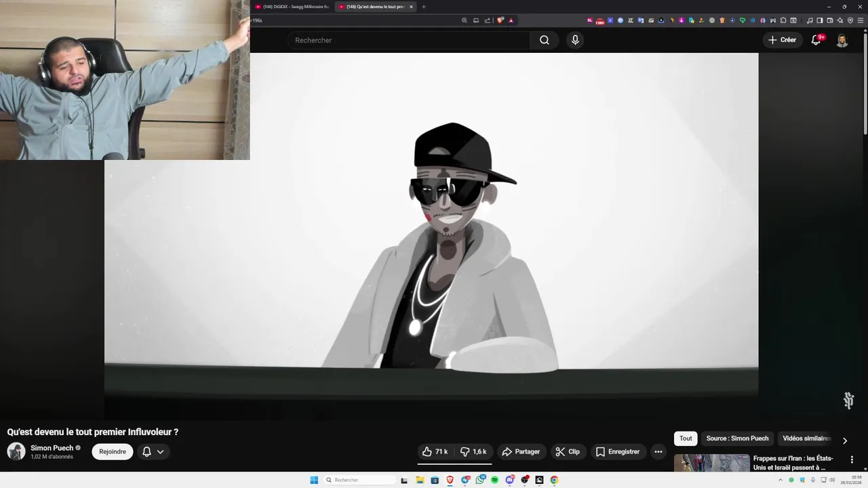Open YouTube notifications bell

[x=816, y=40]
